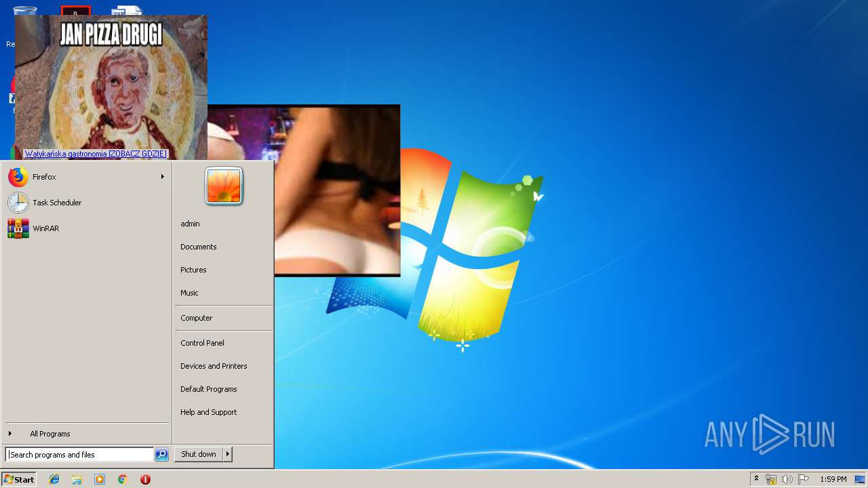Open Music library

(x=189, y=293)
